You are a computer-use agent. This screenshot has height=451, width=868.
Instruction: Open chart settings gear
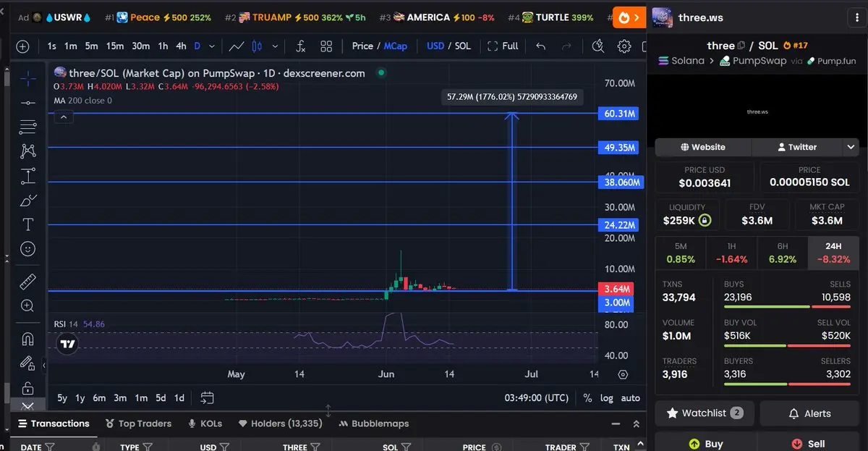(624, 46)
